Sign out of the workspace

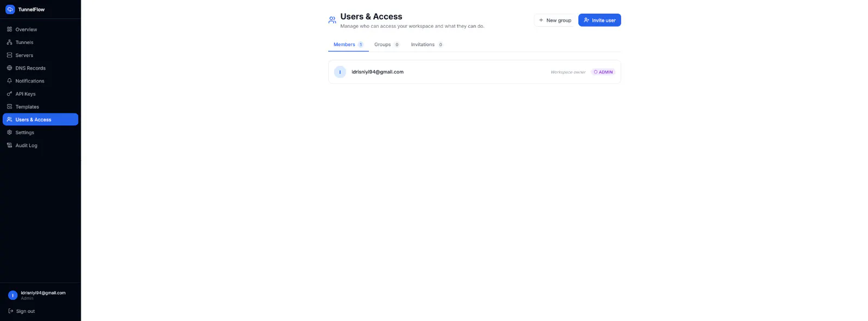coord(22,311)
